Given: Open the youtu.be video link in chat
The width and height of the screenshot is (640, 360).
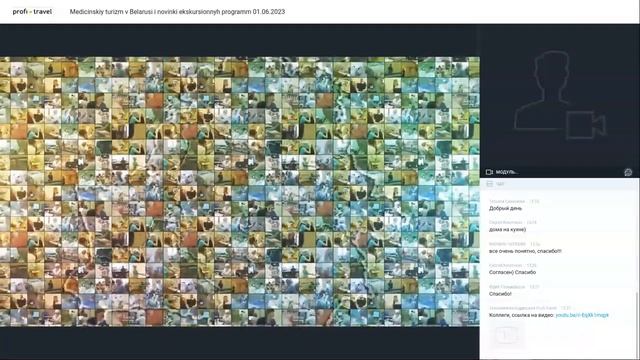Looking at the screenshot, I should click(582, 315).
